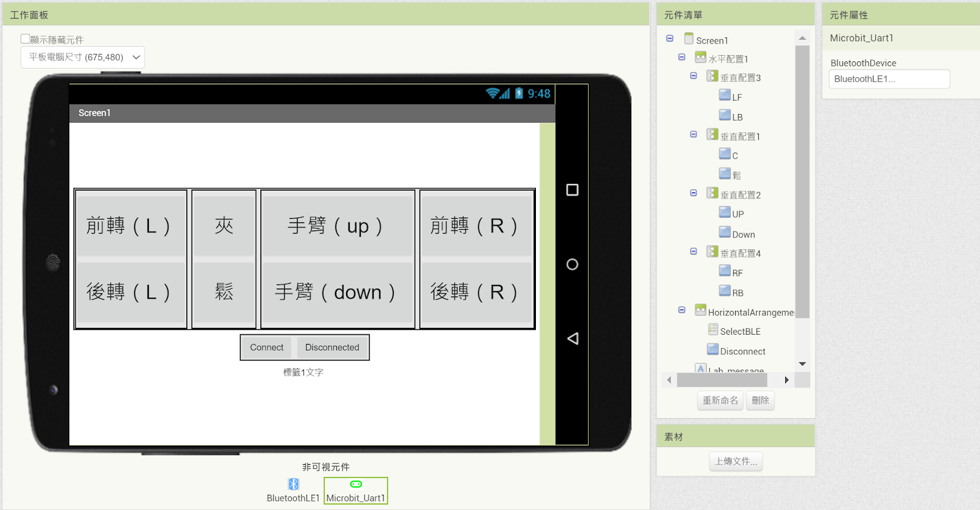The width and height of the screenshot is (980, 510).
Task: Click the C button component icon
Action: point(725,154)
